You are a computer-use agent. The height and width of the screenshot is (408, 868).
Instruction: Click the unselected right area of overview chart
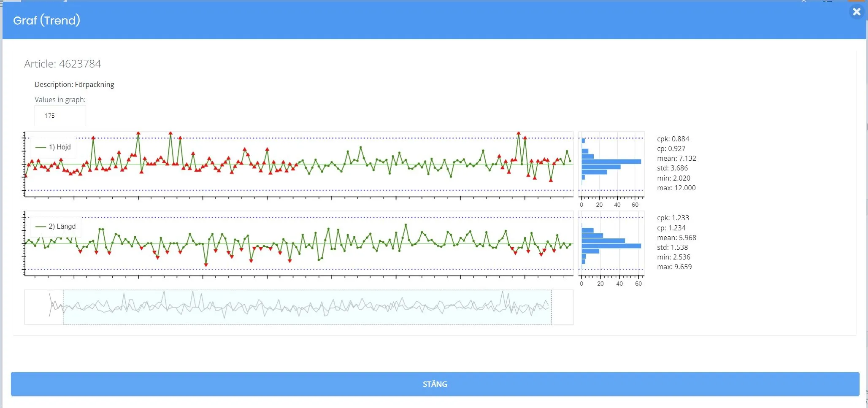click(x=562, y=307)
